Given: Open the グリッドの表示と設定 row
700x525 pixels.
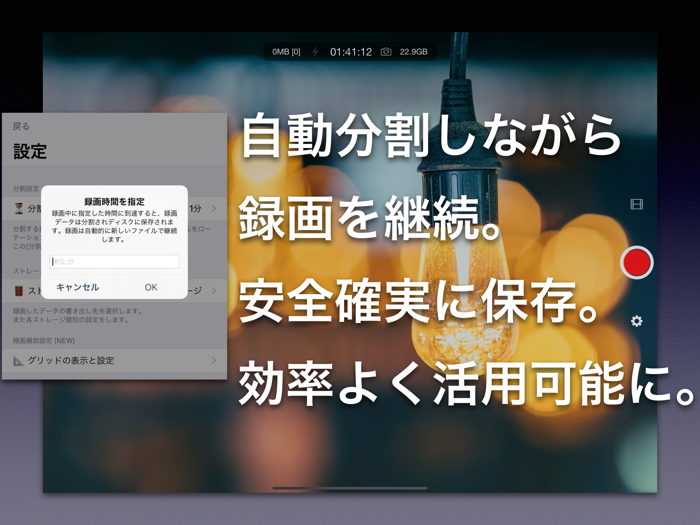Looking at the screenshot, I should point(114,360).
